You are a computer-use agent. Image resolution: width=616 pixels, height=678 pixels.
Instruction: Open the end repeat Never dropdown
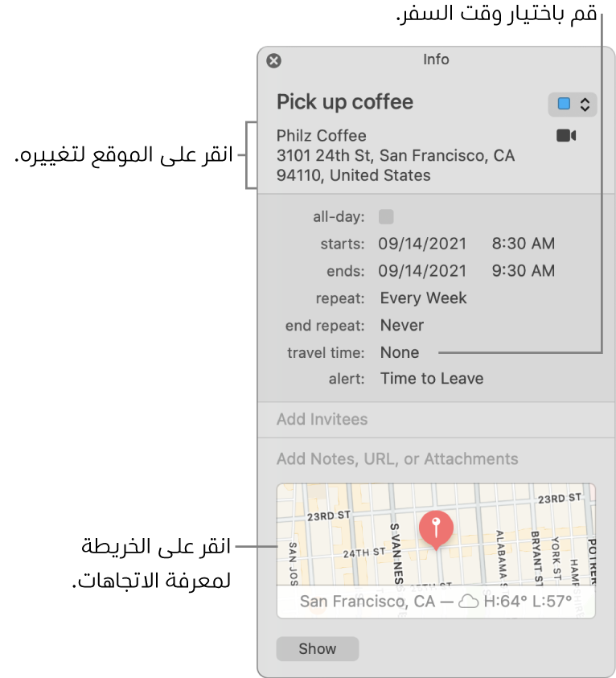[401, 325]
